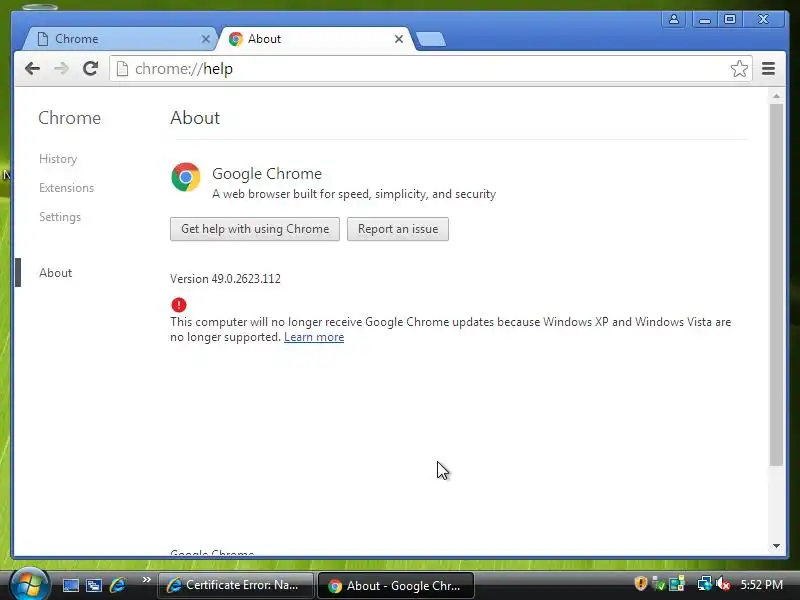This screenshot has height=600, width=800.
Task: Open Settings in the sidebar
Action: tap(60, 217)
